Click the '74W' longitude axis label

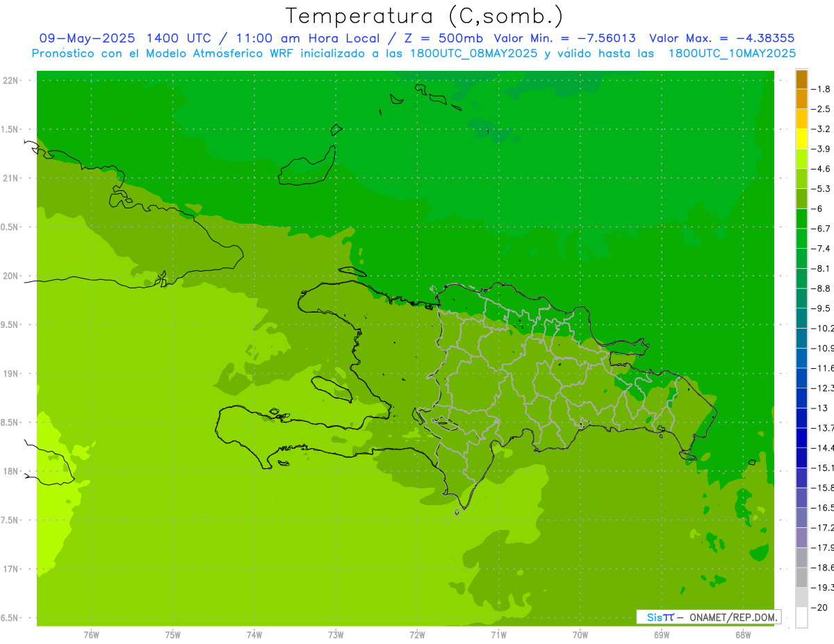pyautogui.click(x=254, y=635)
